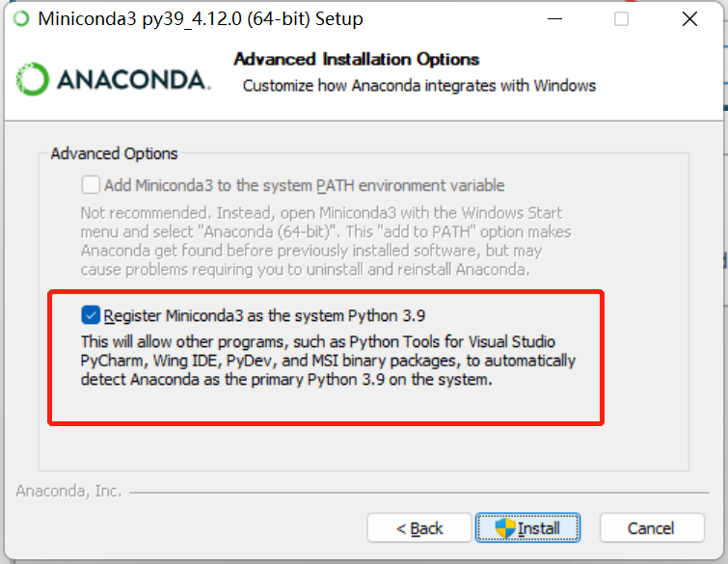Click the "Customize how Anaconda integrates with Windows" subtitle
This screenshot has width=728, height=564.
point(419,86)
